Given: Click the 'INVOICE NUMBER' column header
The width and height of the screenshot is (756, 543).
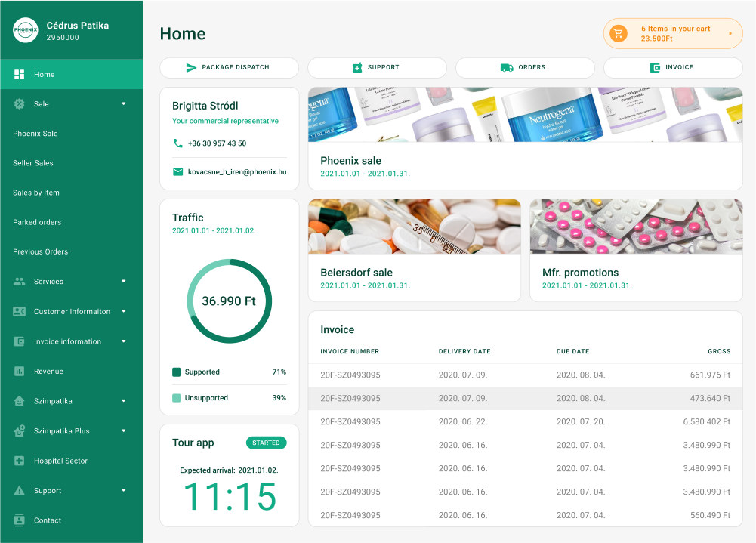Looking at the screenshot, I should click(350, 351).
